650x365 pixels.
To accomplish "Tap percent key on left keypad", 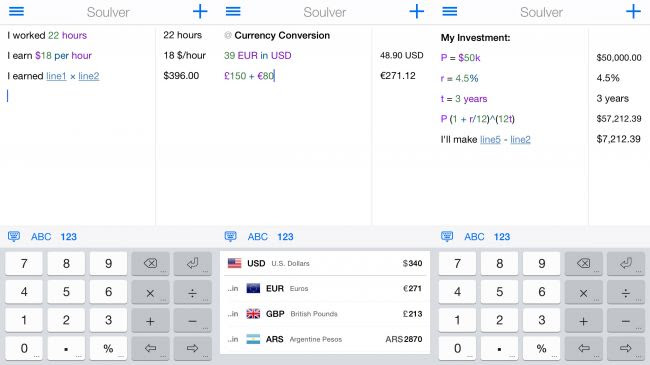I will 108,348.
